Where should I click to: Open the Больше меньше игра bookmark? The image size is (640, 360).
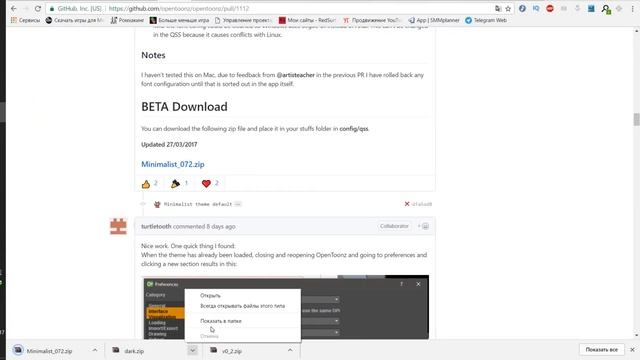pyautogui.click(x=179, y=20)
